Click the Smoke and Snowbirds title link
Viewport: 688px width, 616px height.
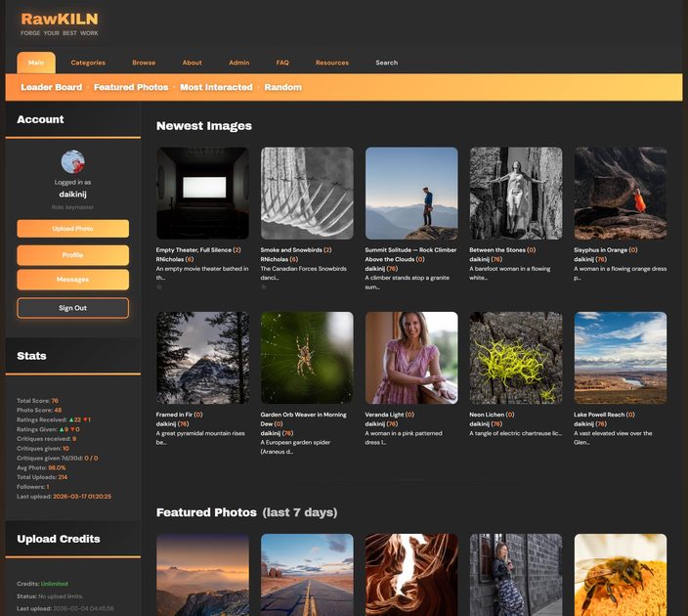click(291, 250)
